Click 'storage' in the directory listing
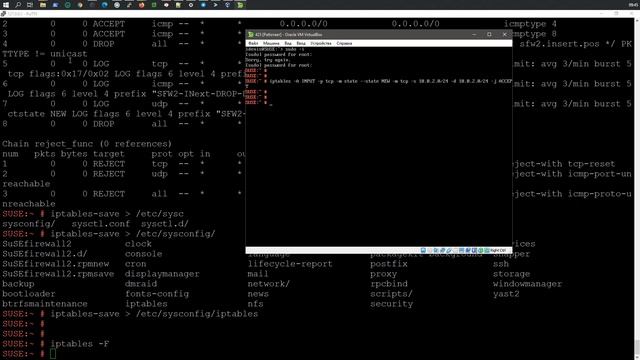The width and height of the screenshot is (640, 360). coord(511,274)
